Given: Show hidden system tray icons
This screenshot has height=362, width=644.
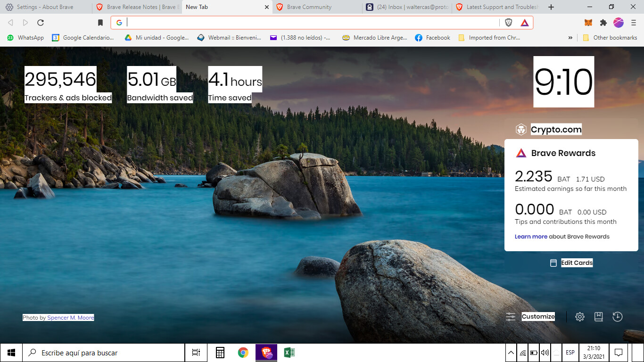Looking at the screenshot, I should tap(510, 352).
